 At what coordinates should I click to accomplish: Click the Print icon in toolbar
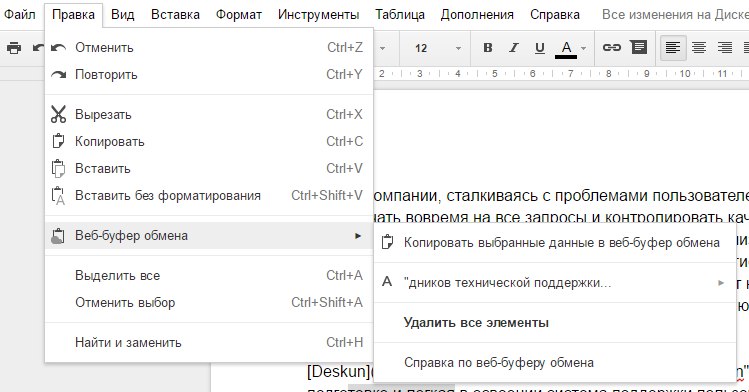(14, 48)
